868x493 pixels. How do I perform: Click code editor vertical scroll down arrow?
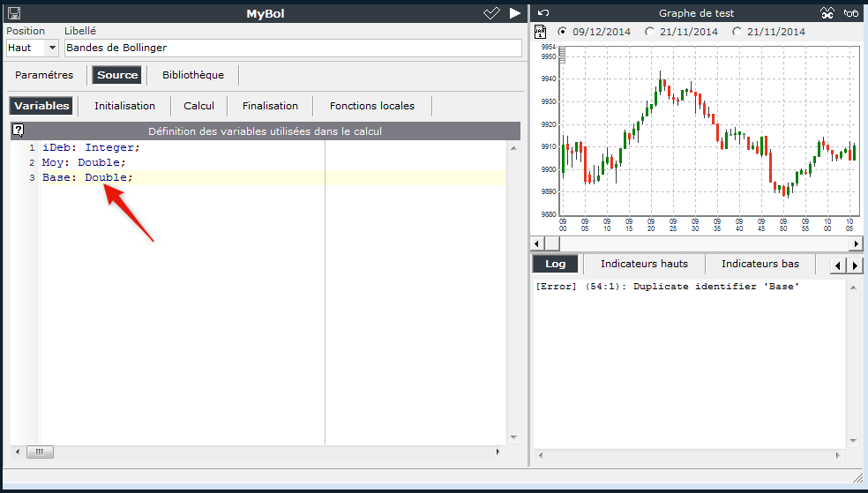(513, 437)
